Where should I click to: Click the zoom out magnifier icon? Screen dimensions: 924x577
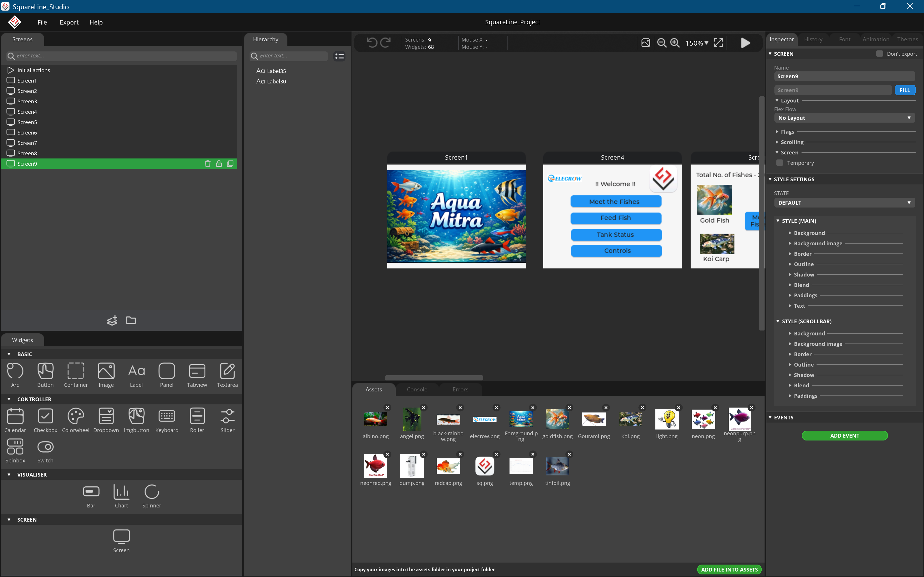pos(662,43)
